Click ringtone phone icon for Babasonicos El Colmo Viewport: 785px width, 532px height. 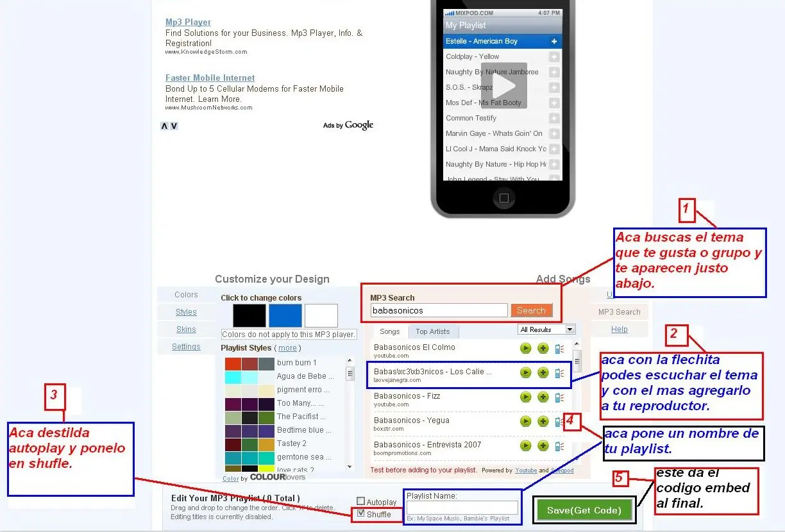pos(560,349)
